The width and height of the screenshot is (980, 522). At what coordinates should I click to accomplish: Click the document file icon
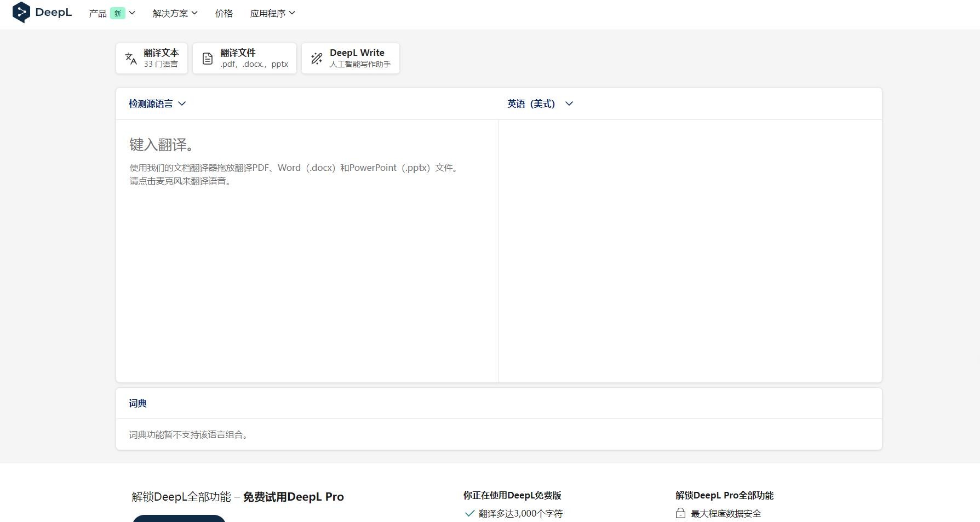[x=208, y=59]
